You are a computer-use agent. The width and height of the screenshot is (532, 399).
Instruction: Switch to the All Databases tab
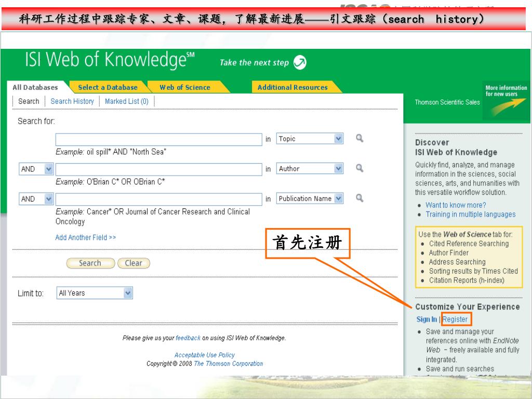point(35,87)
